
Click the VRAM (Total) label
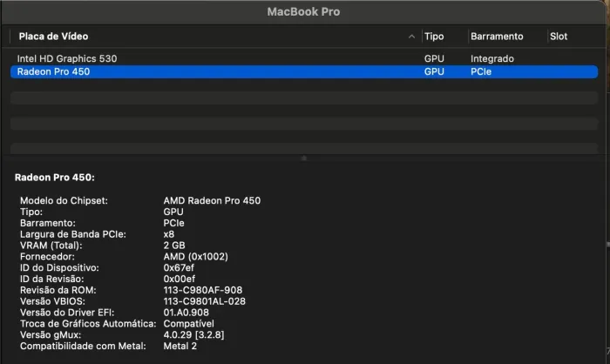coord(51,246)
